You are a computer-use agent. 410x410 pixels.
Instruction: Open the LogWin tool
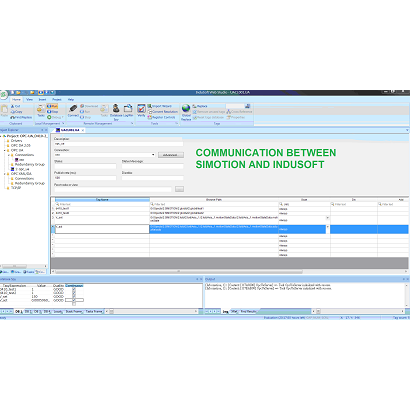click(x=128, y=110)
